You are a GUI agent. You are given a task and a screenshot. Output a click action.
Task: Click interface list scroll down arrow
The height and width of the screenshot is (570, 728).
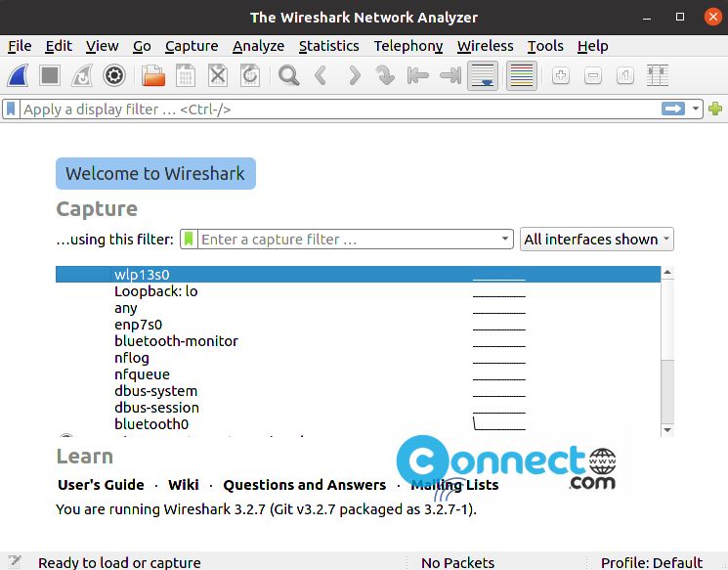tap(667, 430)
